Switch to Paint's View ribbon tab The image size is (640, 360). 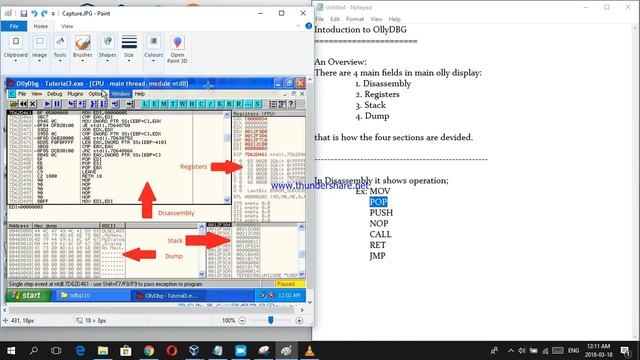click(x=67, y=26)
